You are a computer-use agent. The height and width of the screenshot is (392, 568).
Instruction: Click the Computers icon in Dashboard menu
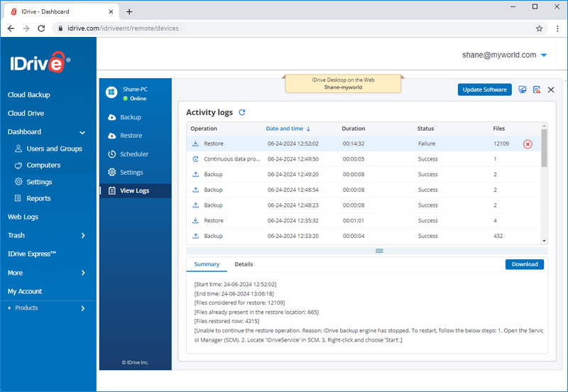pyautogui.click(x=18, y=165)
